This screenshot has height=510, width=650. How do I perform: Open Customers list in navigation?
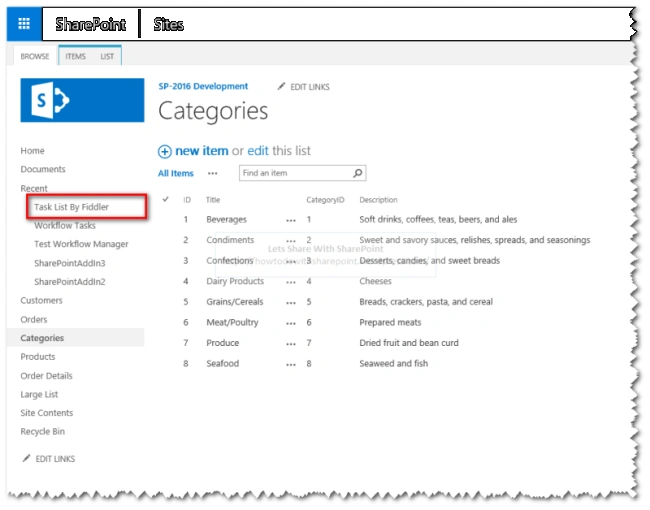tap(41, 301)
